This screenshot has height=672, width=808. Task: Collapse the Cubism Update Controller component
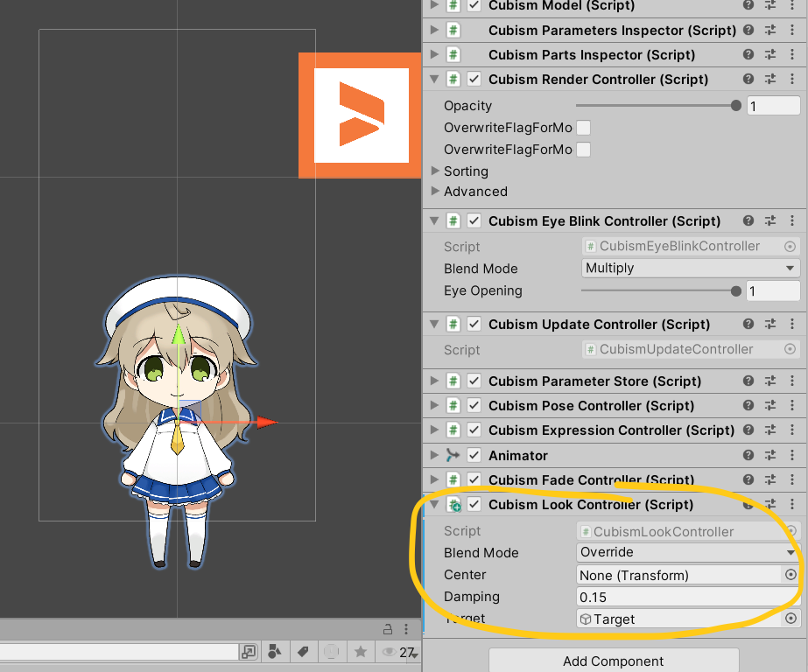434,324
